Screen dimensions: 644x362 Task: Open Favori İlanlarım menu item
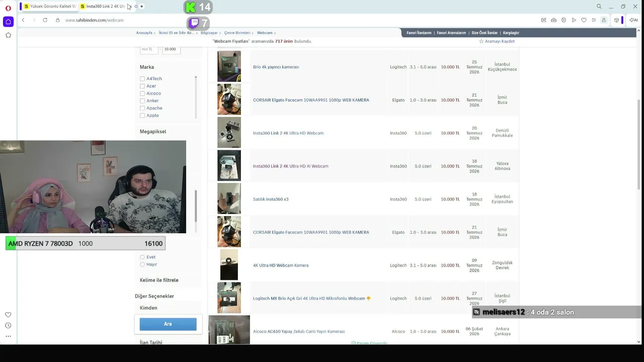[419, 33]
